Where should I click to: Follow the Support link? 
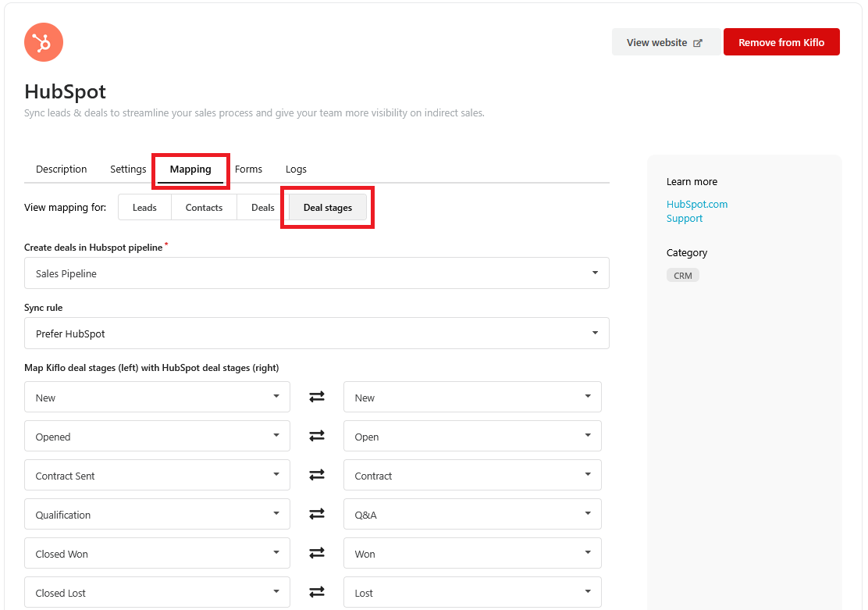click(x=685, y=218)
